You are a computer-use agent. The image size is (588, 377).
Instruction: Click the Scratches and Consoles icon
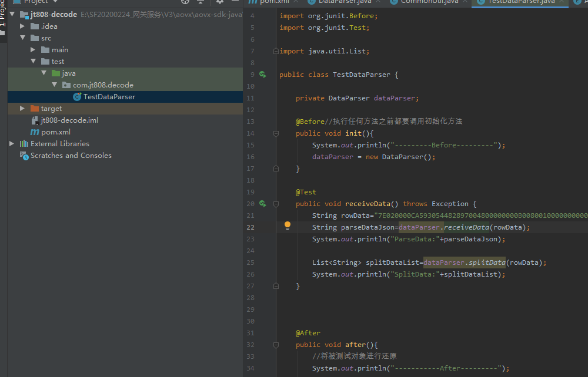(24, 156)
